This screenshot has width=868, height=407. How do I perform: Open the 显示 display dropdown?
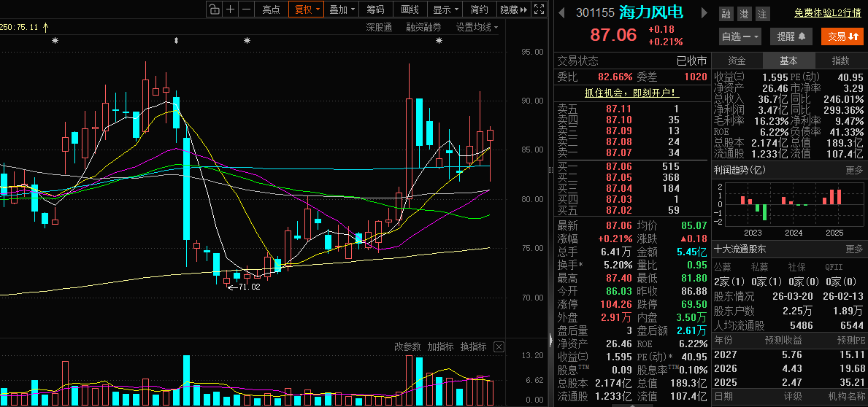445,9
